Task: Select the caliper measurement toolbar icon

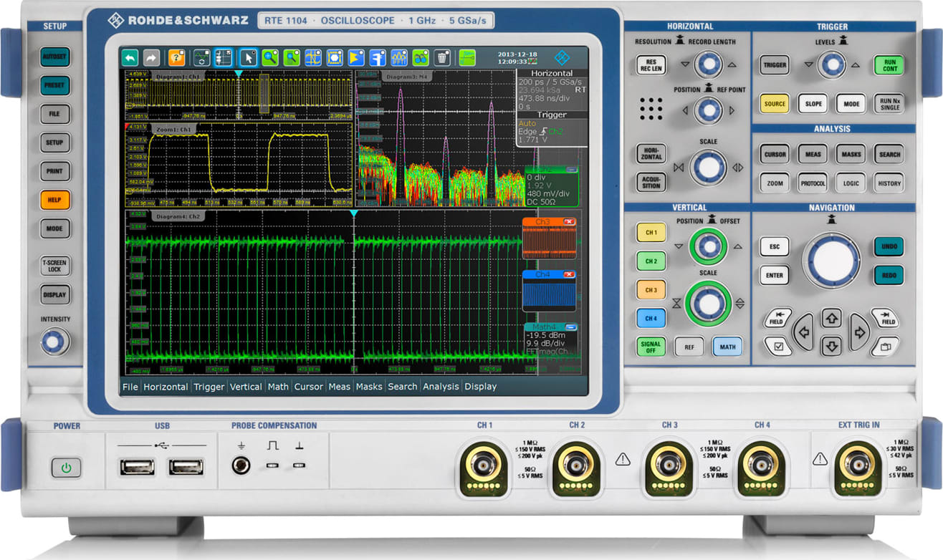Action: pyautogui.click(x=378, y=57)
